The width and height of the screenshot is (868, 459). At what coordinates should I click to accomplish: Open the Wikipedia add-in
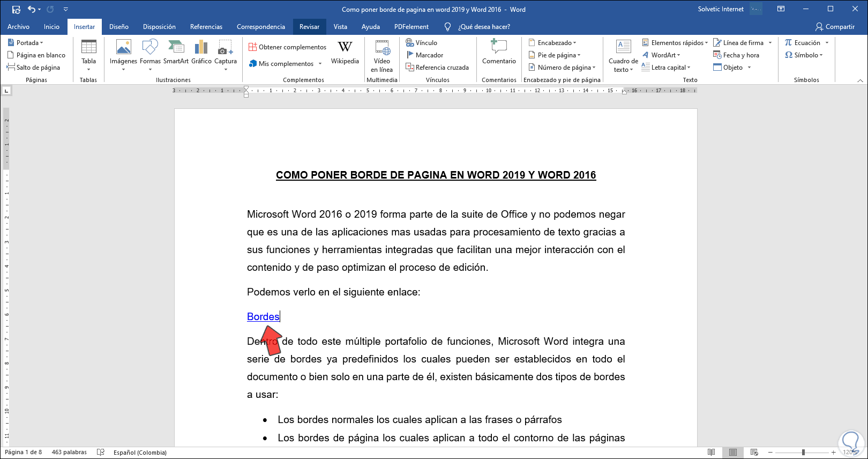point(345,53)
